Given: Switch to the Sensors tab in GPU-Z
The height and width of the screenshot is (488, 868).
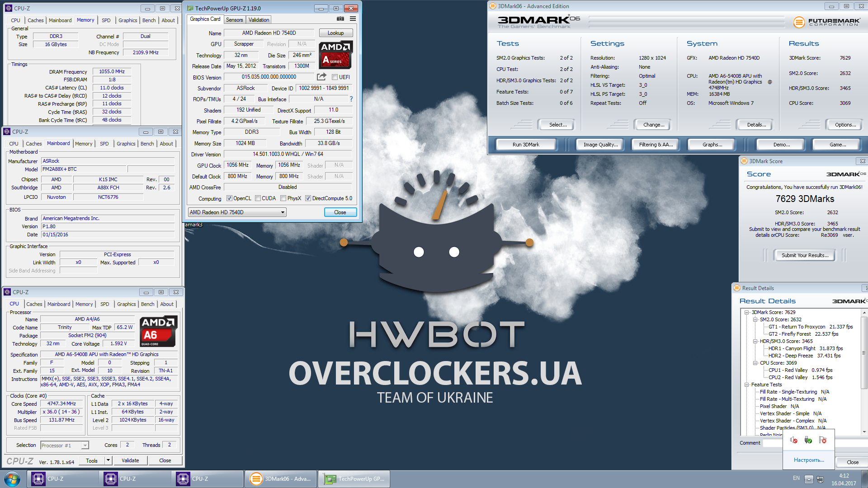Looking at the screenshot, I should (234, 20).
